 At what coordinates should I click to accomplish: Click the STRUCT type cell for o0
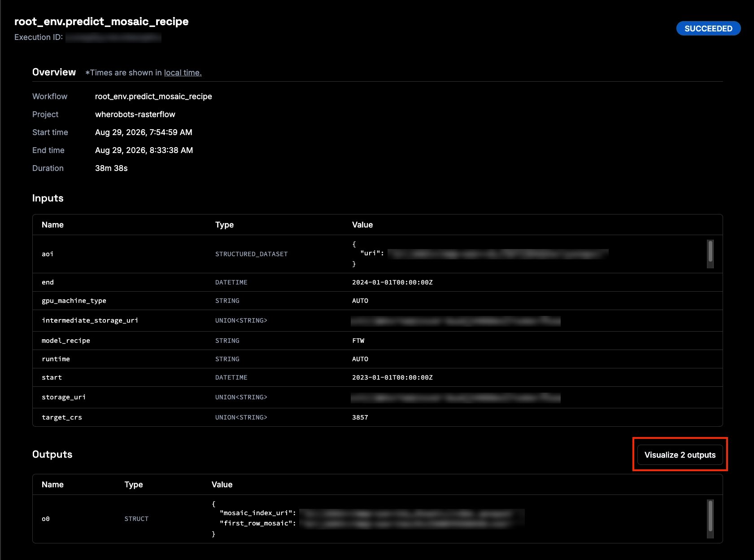pyautogui.click(x=136, y=519)
